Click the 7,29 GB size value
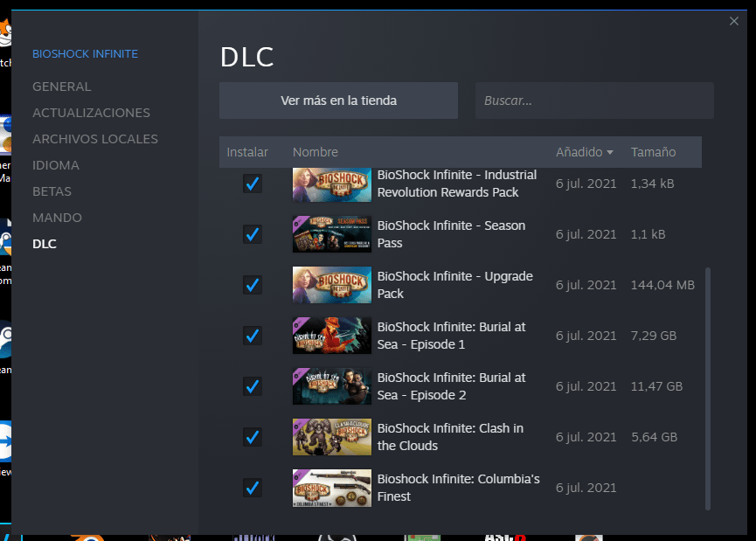The image size is (756, 541). pyautogui.click(x=653, y=336)
